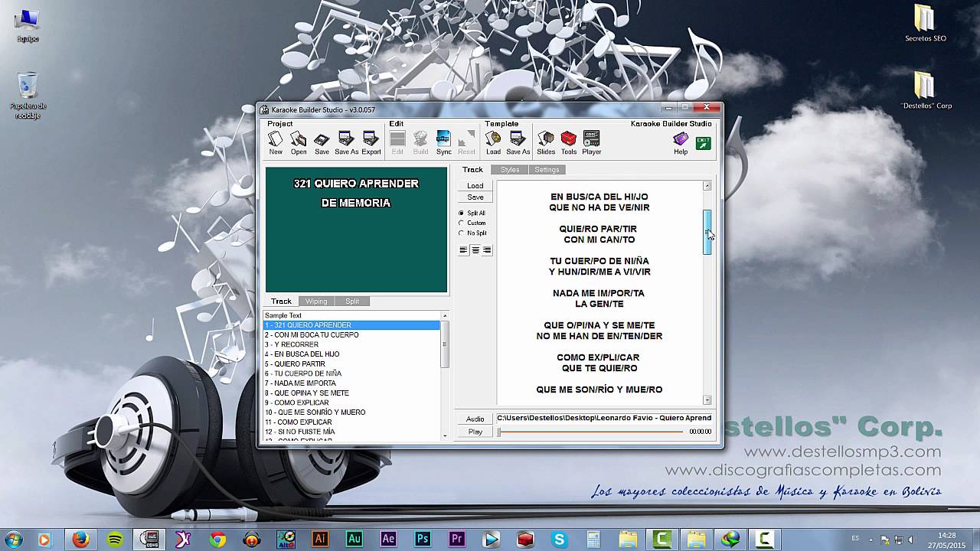The image size is (980, 551).
Task: Click the green karaoke preview screen
Action: [356, 230]
